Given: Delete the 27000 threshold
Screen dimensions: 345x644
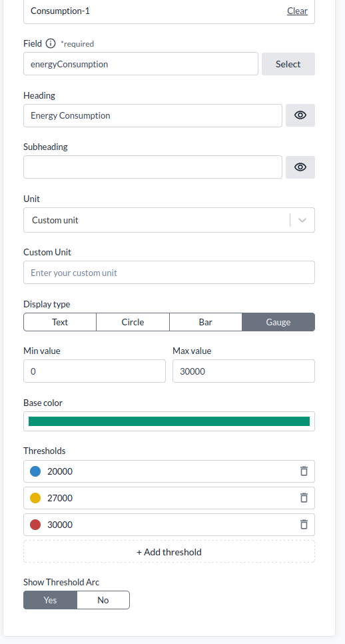Looking at the screenshot, I should pyautogui.click(x=304, y=498).
